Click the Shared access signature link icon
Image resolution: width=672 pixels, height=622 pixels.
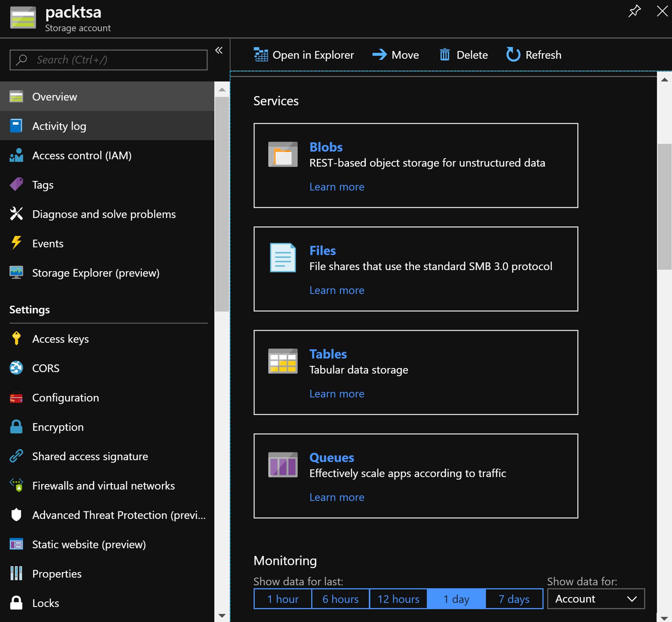click(x=16, y=456)
